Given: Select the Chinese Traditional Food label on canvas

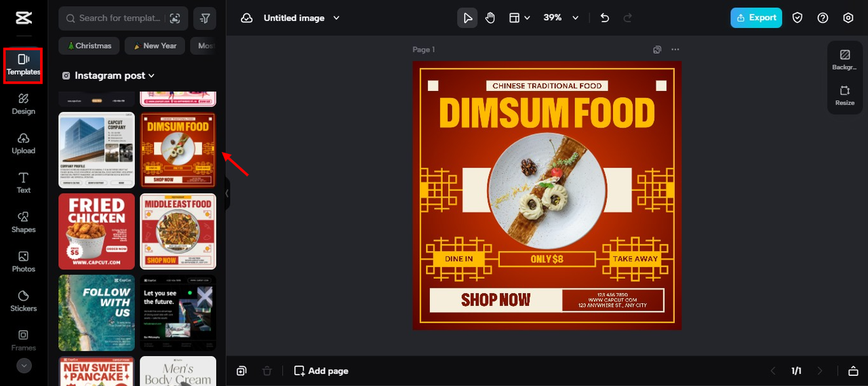Looking at the screenshot, I should click(x=547, y=86).
